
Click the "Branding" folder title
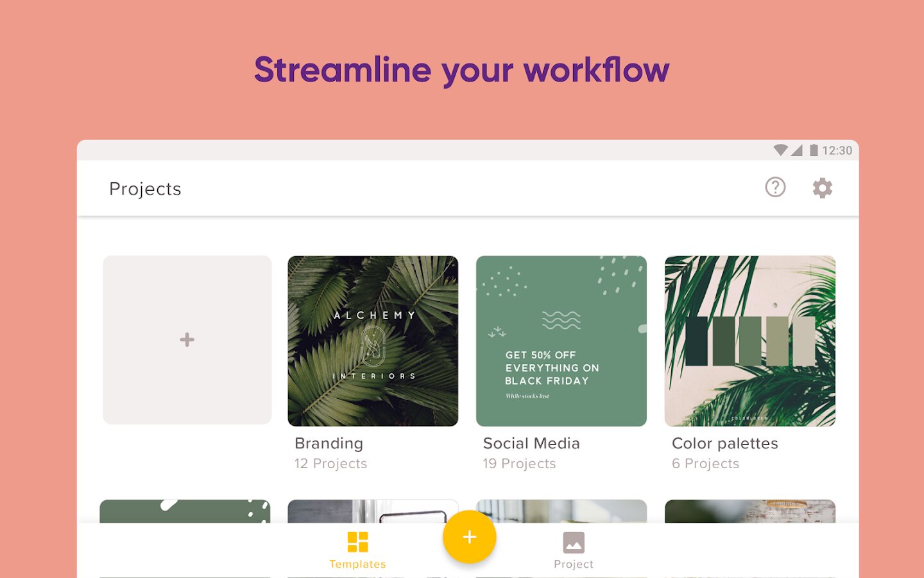[x=329, y=443]
